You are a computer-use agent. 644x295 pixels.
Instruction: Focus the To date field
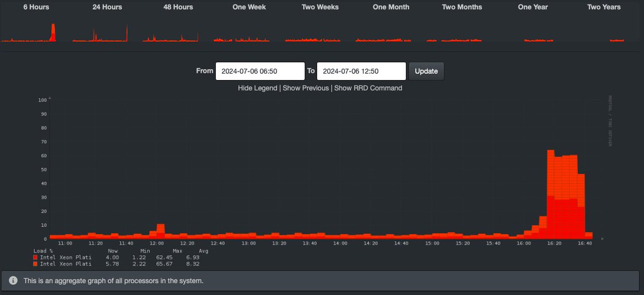point(361,71)
